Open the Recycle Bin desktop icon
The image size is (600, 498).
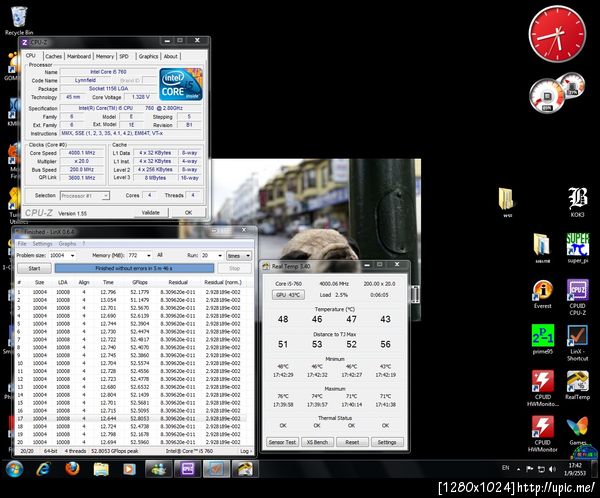[19, 20]
